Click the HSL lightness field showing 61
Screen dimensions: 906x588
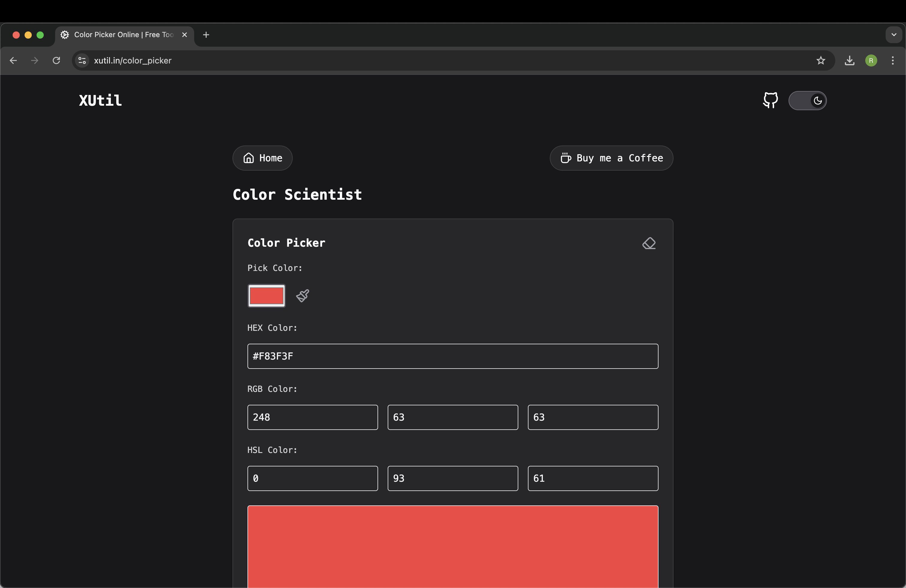593,478
